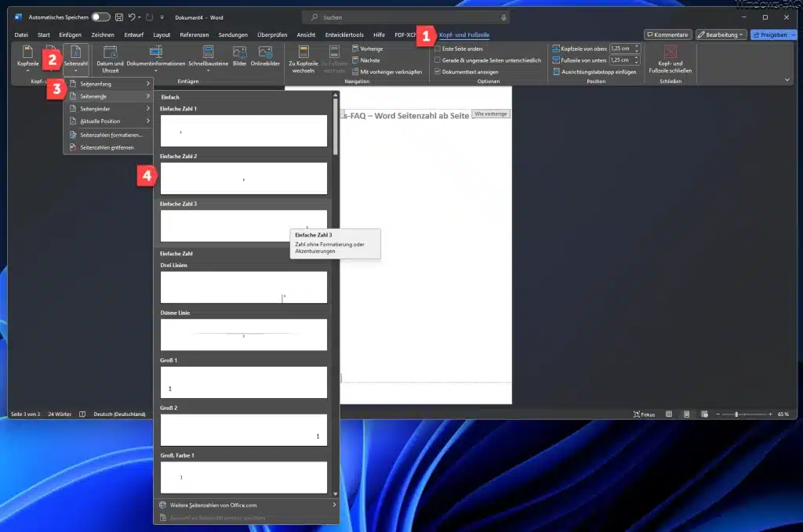
Task: Check Gerade & ungerade Seiten unterschiedlich
Action: pos(438,60)
